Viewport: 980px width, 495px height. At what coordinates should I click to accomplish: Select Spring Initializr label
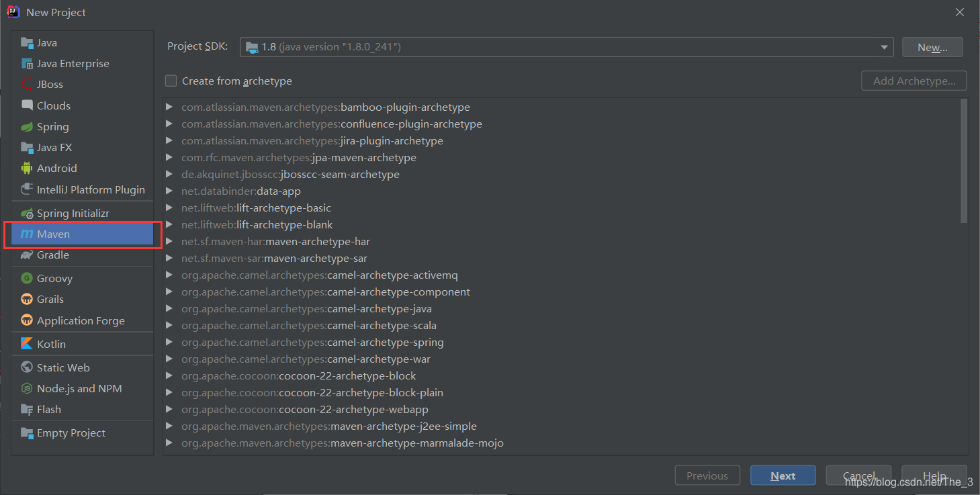click(x=73, y=214)
